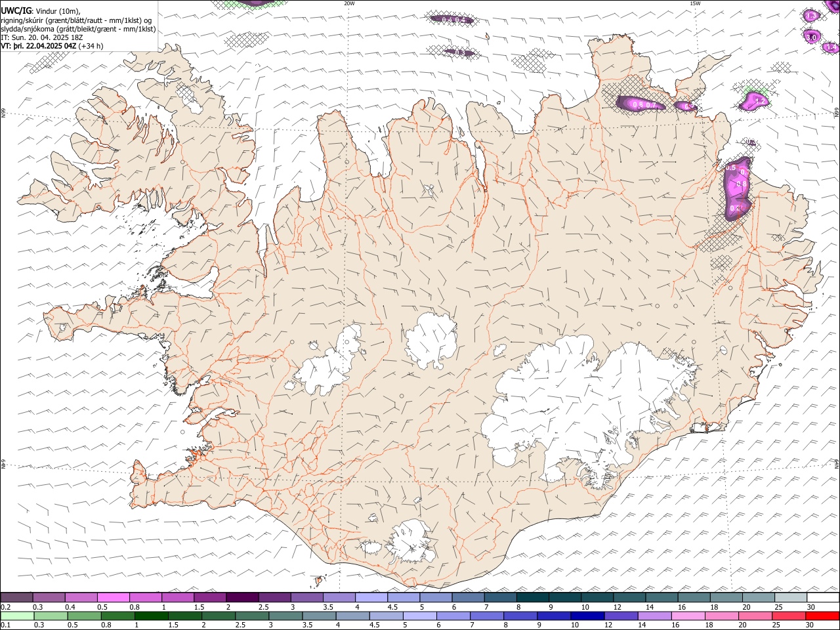Screen dimensions: 840x630
Task: Pick the dark teal 8 swatch in the upper legend
Action: (x=532, y=598)
